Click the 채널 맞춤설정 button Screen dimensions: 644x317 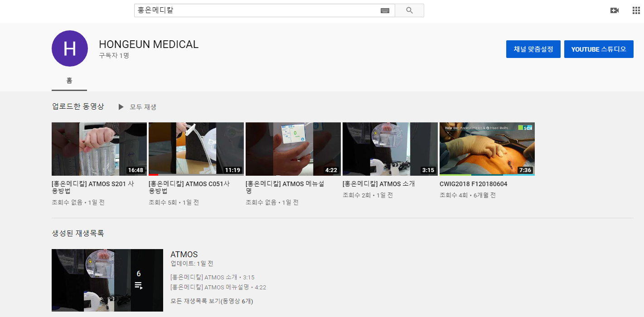pos(533,49)
